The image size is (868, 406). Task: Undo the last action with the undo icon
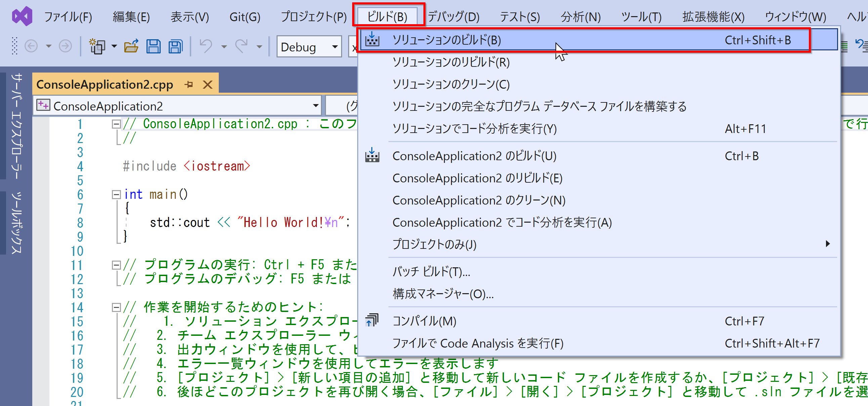(206, 46)
